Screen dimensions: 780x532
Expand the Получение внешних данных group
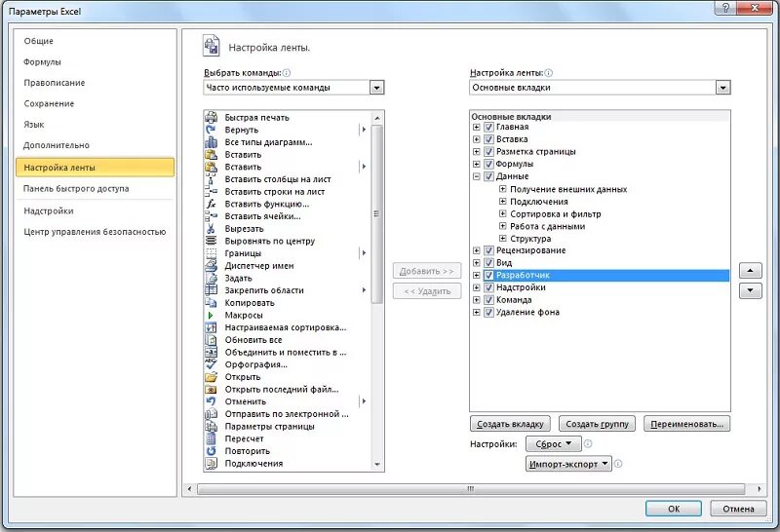[x=503, y=189]
